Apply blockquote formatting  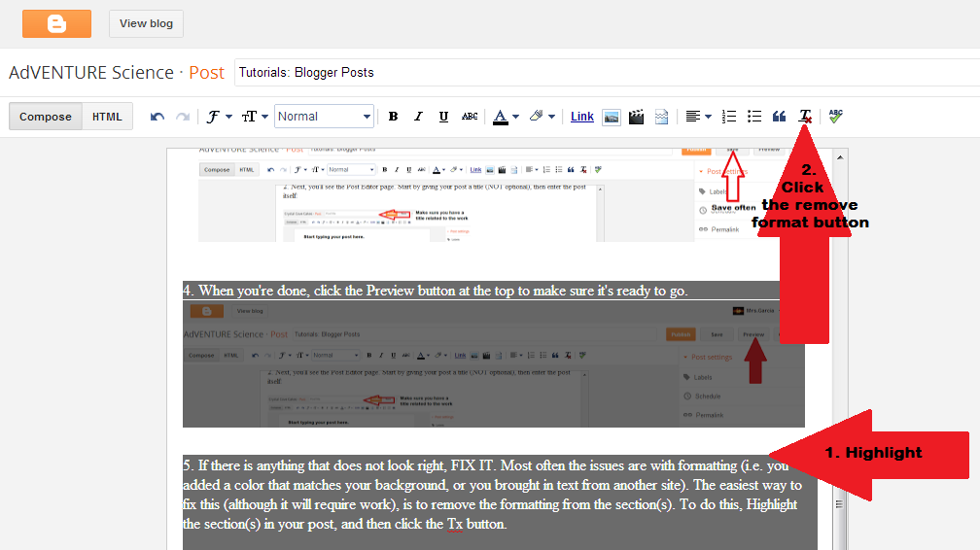[x=780, y=117]
